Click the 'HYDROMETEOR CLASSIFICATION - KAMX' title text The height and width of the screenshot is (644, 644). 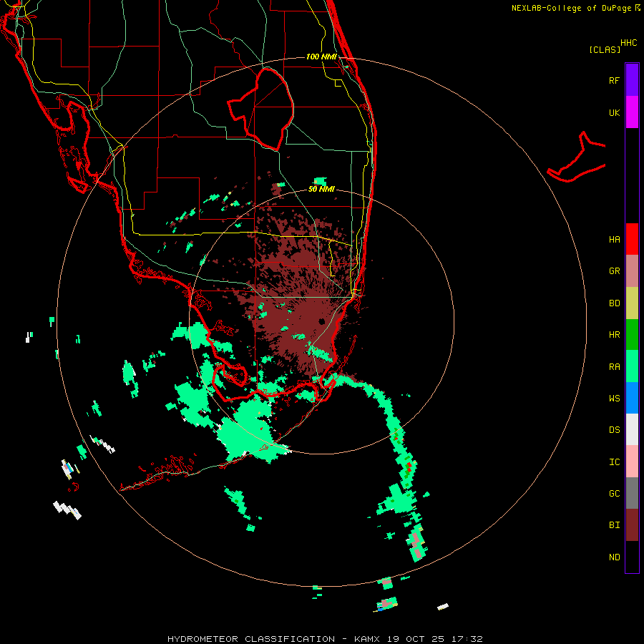click(273, 639)
